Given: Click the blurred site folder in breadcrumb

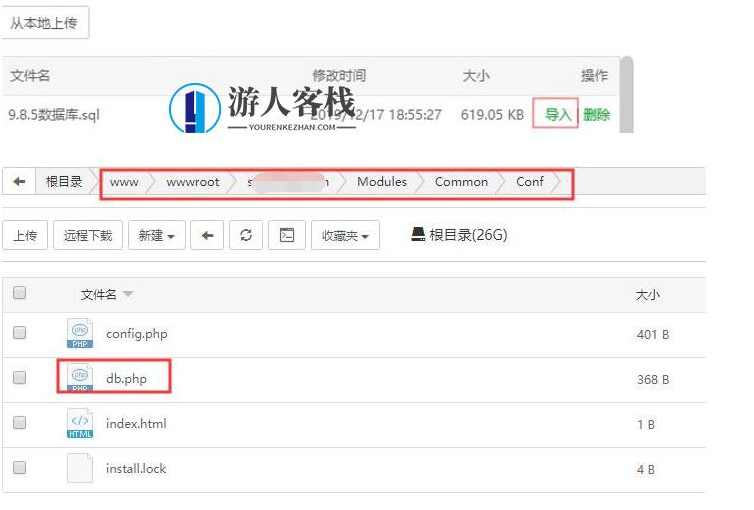Looking at the screenshot, I should point(289,182).
